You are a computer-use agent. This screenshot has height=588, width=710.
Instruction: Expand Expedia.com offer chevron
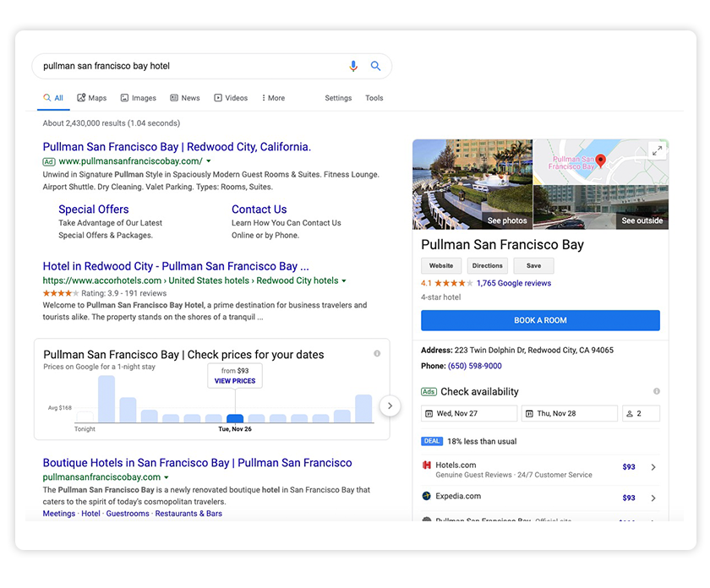653,498
